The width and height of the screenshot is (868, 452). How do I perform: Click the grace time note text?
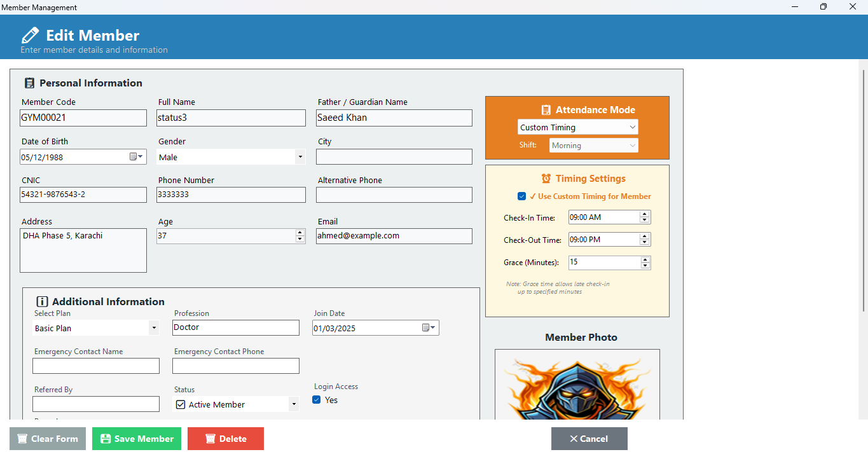click(558, 287)
